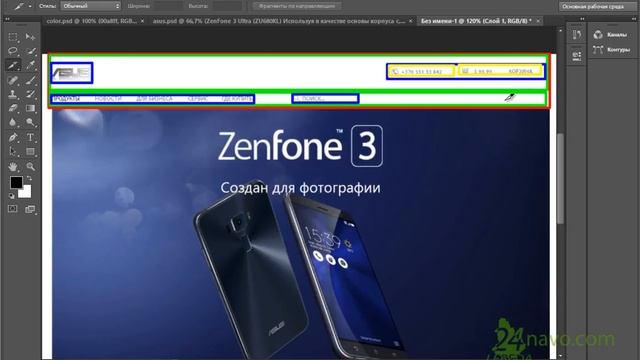This screenshot has width=640, height=360.
Task: Close the color.psd tab
Action: point(142,21)
